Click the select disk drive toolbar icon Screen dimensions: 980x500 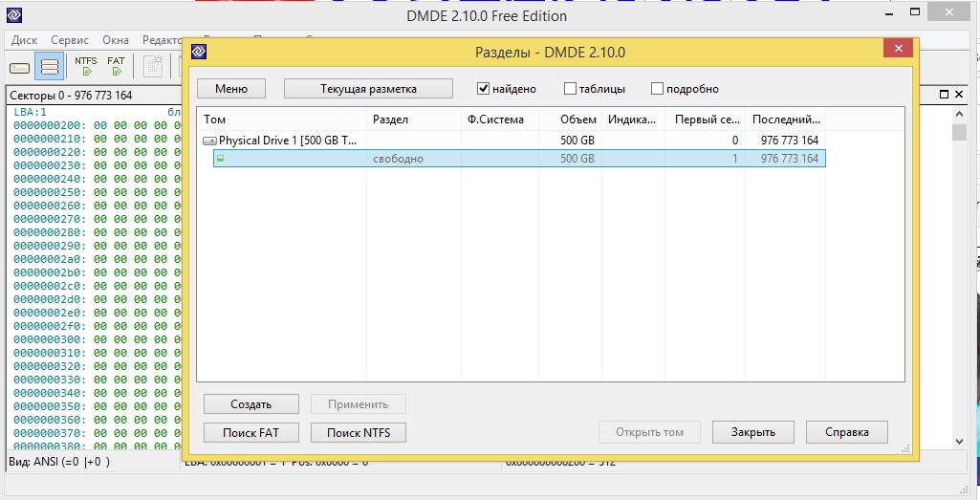pos(19,67)
